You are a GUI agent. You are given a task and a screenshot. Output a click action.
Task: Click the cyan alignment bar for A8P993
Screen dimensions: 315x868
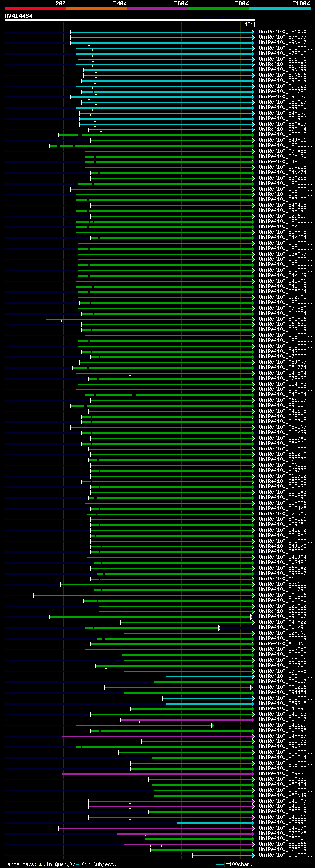pyautogui.click(x=215, y=823)
